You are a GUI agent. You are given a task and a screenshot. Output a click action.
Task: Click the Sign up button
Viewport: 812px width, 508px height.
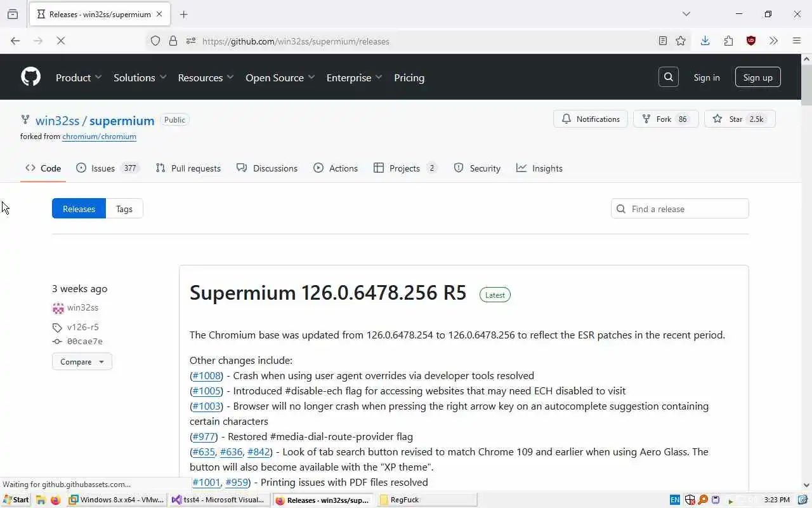(x=758, y=77)
